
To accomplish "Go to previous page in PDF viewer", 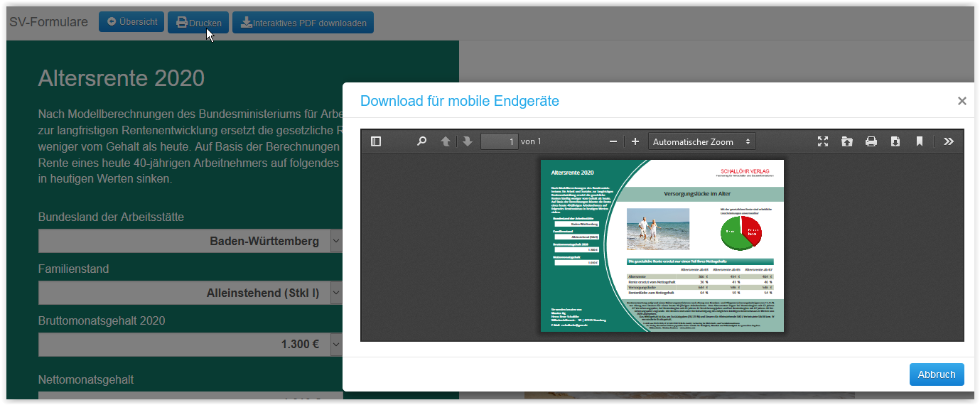I will click(446, 141).
